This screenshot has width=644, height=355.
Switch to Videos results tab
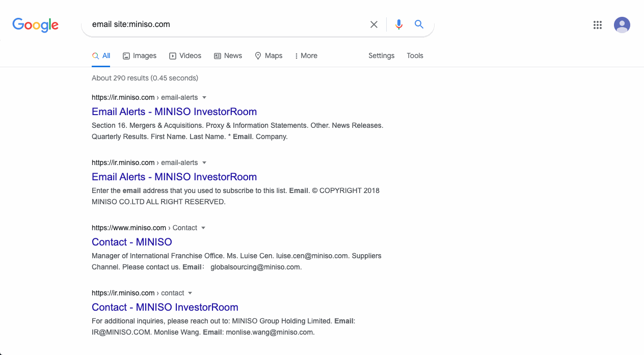point(185,56)
